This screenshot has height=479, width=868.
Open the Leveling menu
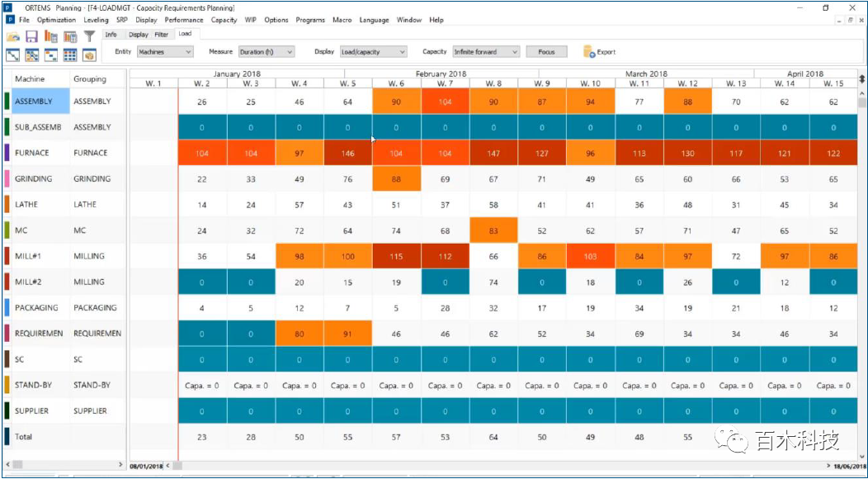click(x=96, y=20)
